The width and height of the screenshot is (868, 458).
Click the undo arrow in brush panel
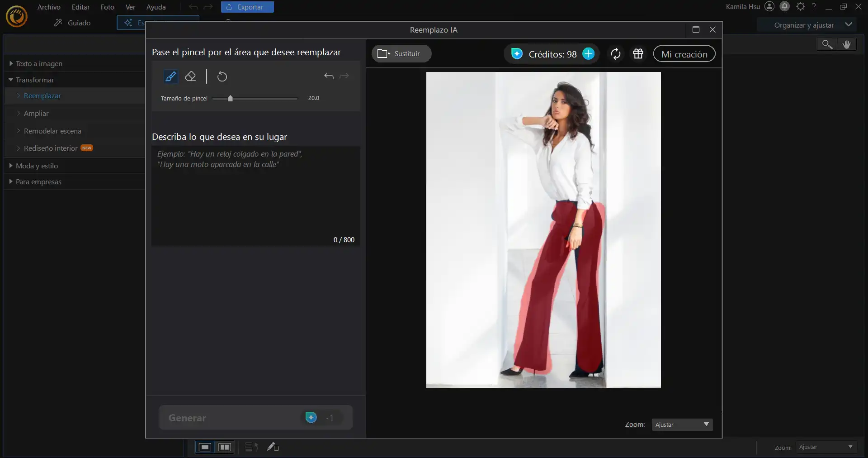click(x=329, y=76)
